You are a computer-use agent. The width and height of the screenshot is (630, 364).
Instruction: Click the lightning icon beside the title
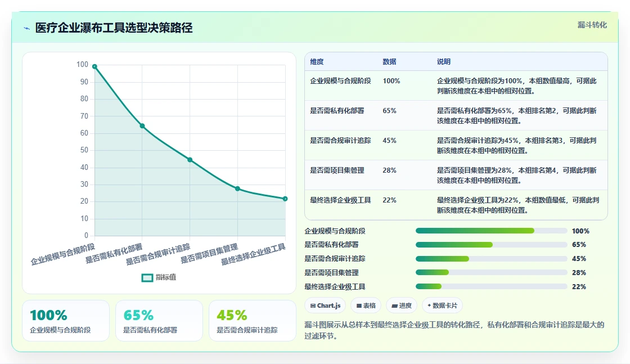point(27,28)
